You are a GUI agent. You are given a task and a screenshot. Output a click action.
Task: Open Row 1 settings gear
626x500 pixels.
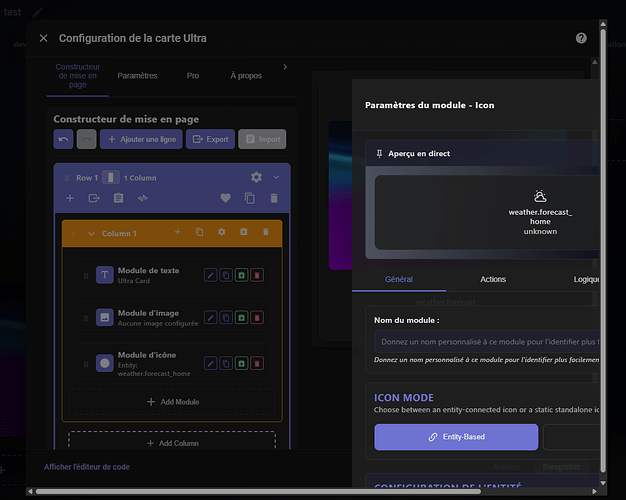point(256,177)
